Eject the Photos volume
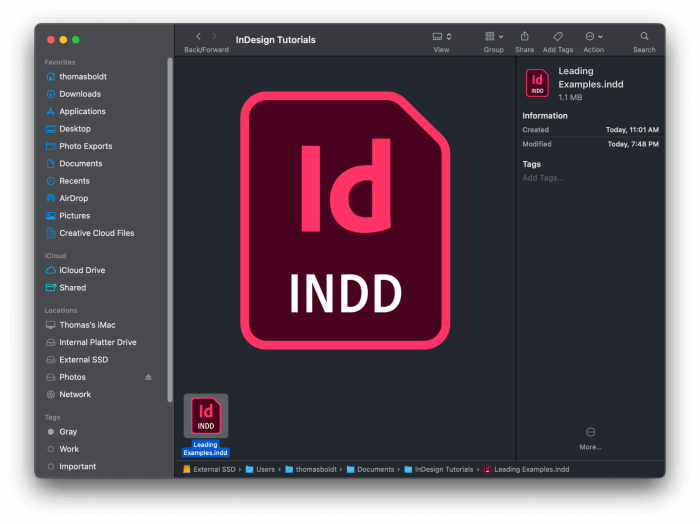 pyautogui.click(x=148, y=378)
